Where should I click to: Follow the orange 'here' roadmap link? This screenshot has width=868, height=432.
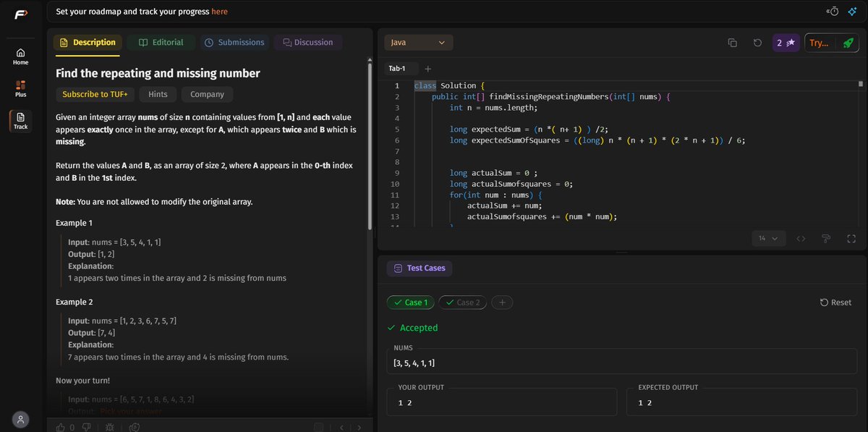point(219,12)
